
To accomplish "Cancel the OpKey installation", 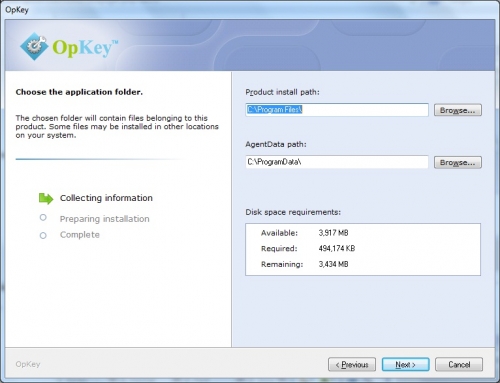I will pyautogui.click(x=459, y=364).
